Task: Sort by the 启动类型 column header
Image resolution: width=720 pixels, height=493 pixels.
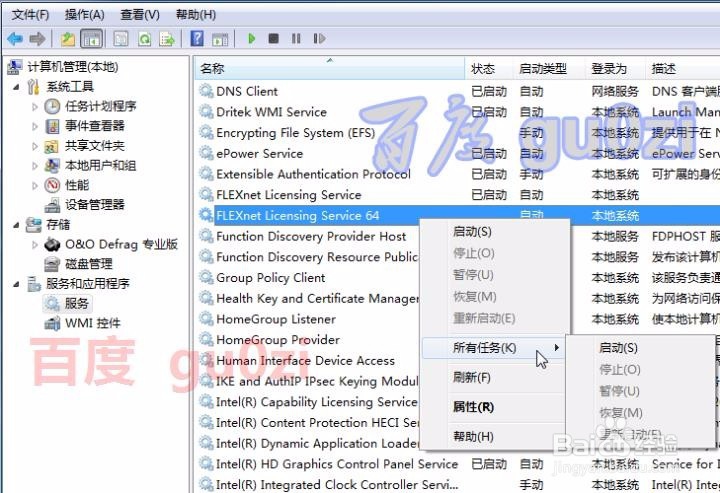Action: tap(549, 68)
